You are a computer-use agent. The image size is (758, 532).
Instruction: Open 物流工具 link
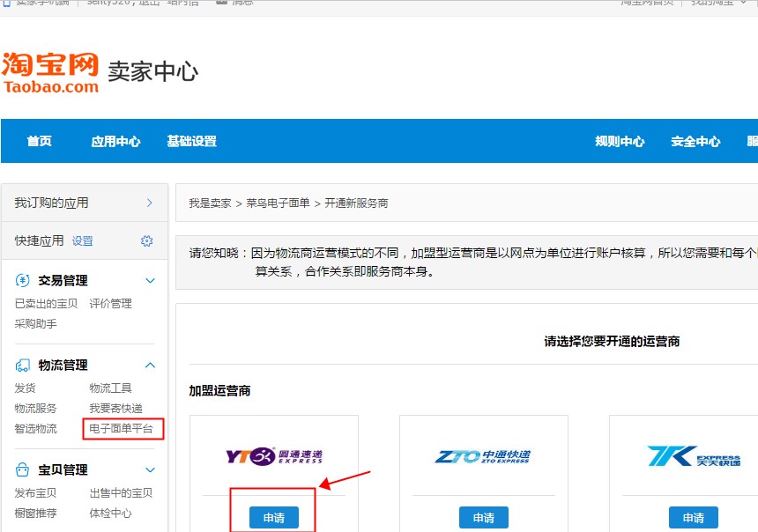[x=111, y=388]
